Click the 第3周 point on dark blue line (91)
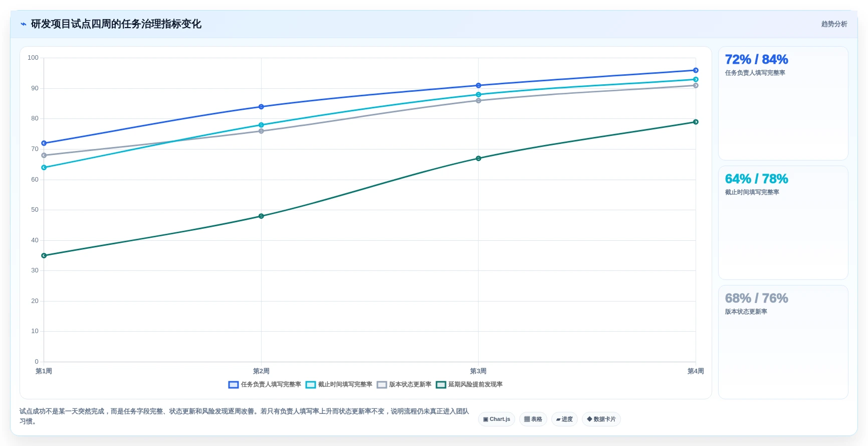The image size is (868, 446). click(478, 86)
